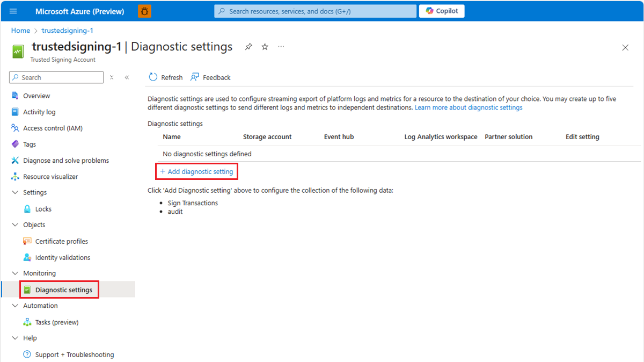644x362 pixels.
Task: Click the Log Analytics workspace column header
Action: pyautogui.click(x=441, y=136)
